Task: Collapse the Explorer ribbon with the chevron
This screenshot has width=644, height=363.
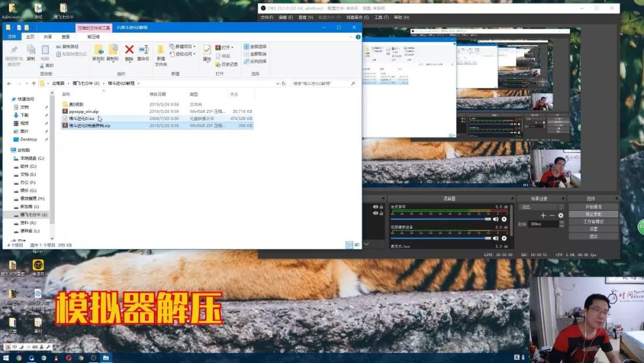Action: pyautogui.click(x=351, y=37)
